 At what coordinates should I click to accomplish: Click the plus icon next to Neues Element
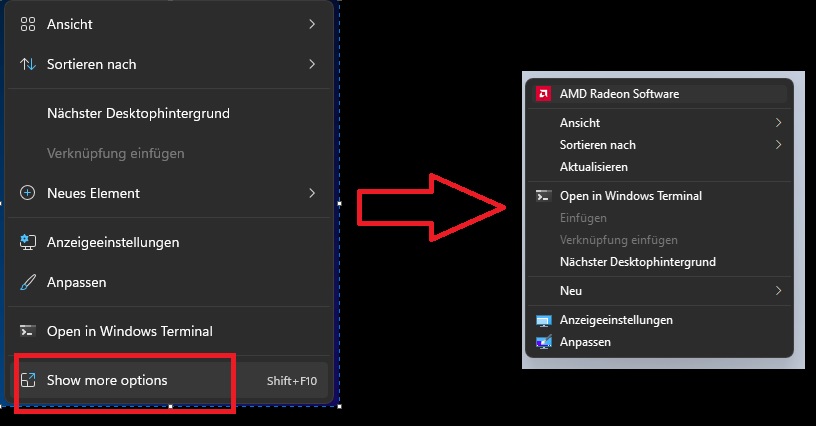28,193
